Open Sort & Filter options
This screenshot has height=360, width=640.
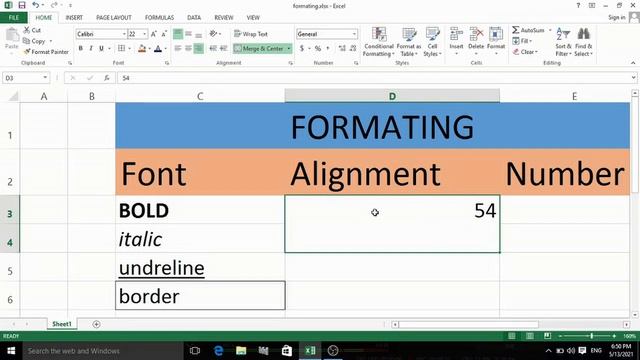click(563, 42)
